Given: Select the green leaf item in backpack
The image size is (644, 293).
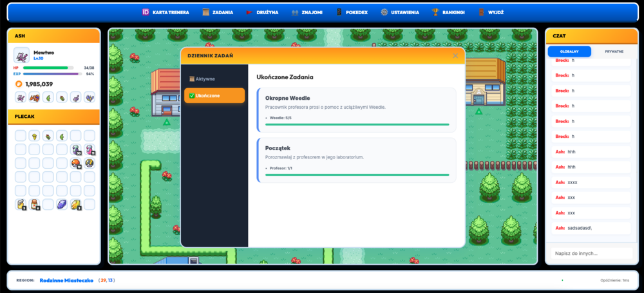Looking at the screenshot, I should point(62,135).
